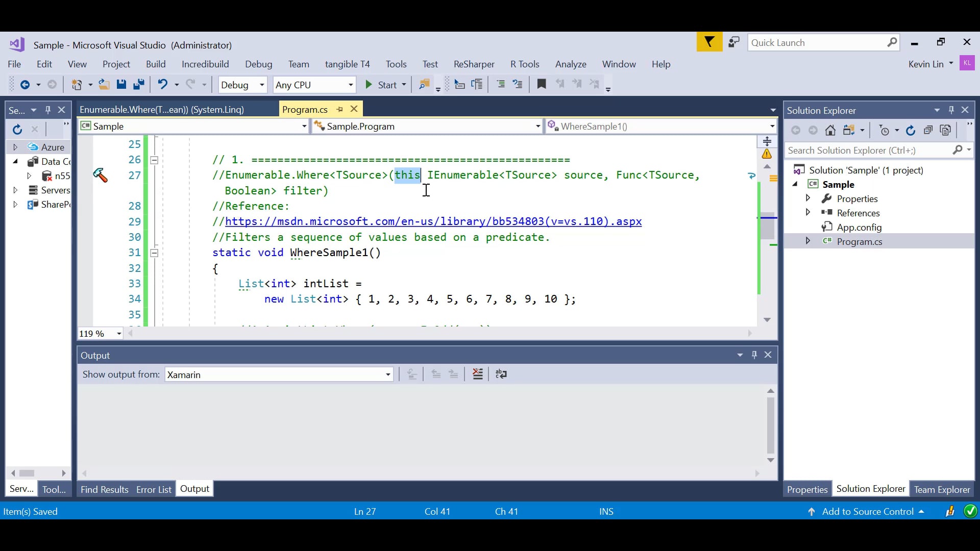Screen dimensions: 980x551
Task: Click the Undo arrow icon
Action: 162,85
